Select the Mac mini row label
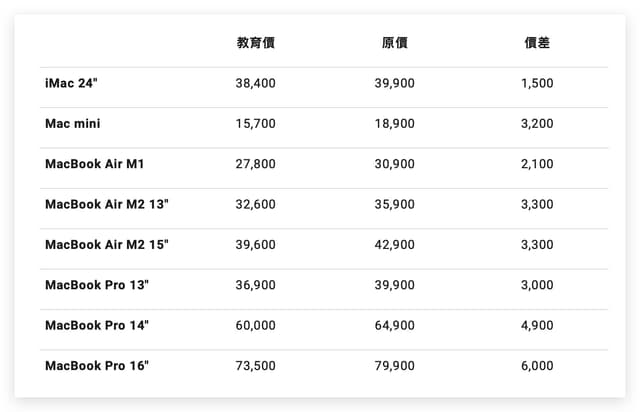Viewport: 640px width, 412px height. [73, 123]
